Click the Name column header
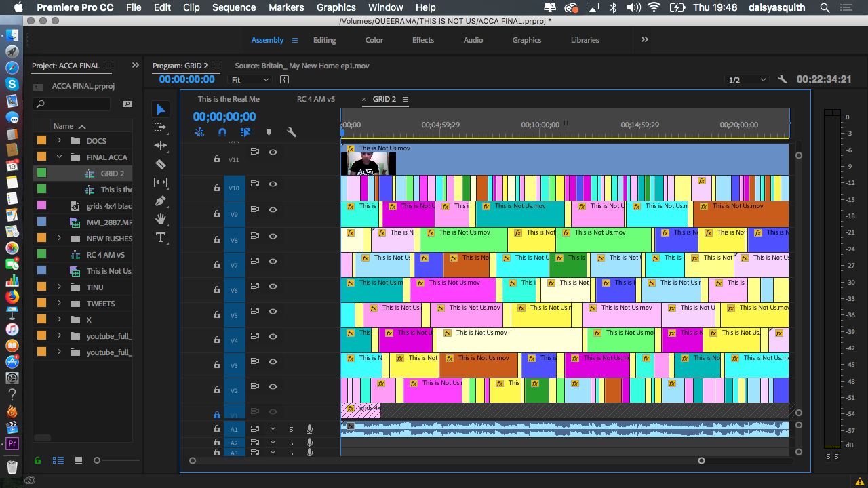This screenshot has height=488, width=868. click(64, 126)
